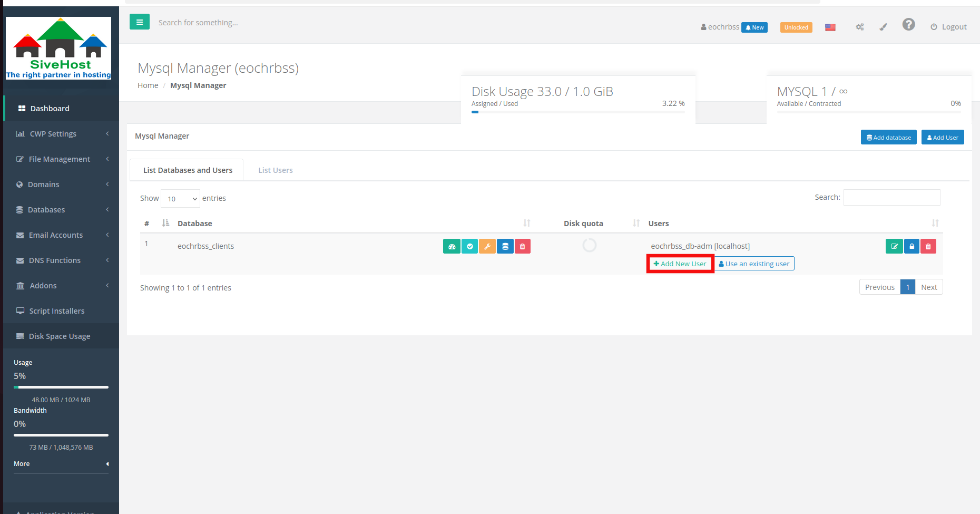The image size is (980, 514).
Task: Open the New notifications bell badge
Action: click(754, 27)
